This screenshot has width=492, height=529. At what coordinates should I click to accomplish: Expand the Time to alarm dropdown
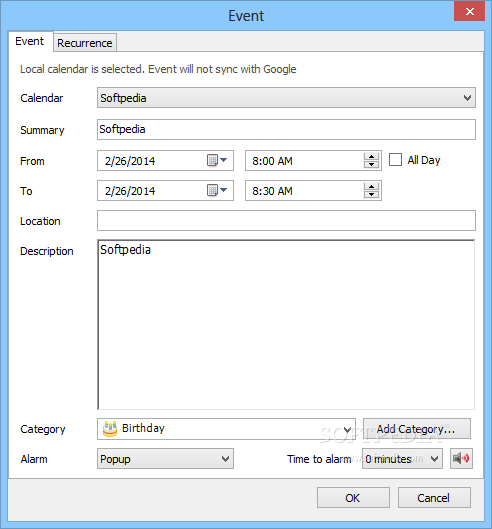click(402, 458)
